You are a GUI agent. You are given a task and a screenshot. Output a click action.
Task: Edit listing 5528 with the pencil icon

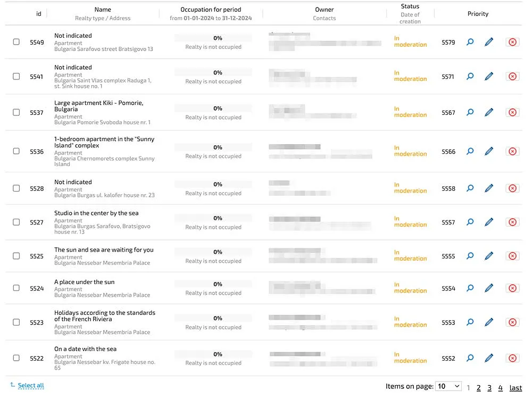489,188
